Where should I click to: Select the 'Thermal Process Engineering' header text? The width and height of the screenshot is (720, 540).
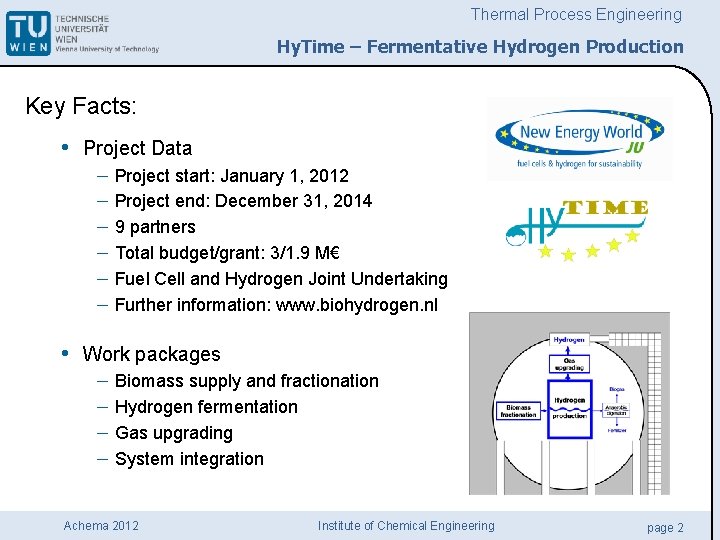pyautogui.click(x=576, y=14)
